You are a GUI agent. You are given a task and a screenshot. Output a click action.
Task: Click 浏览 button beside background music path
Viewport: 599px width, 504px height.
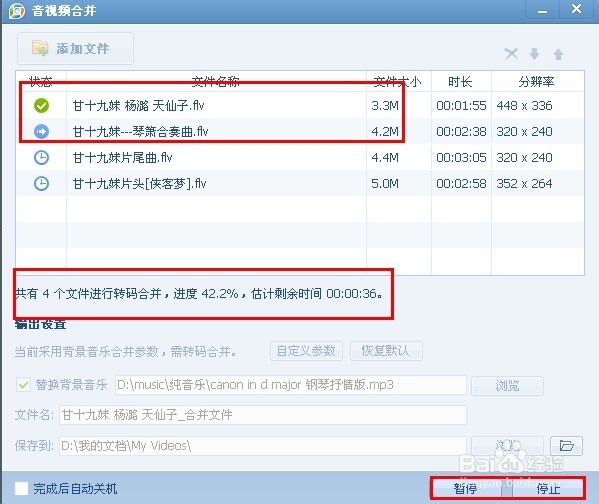[507, 386]
